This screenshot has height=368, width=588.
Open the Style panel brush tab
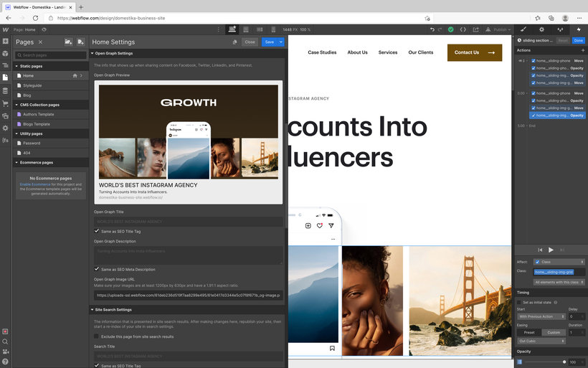pos(523,29)
